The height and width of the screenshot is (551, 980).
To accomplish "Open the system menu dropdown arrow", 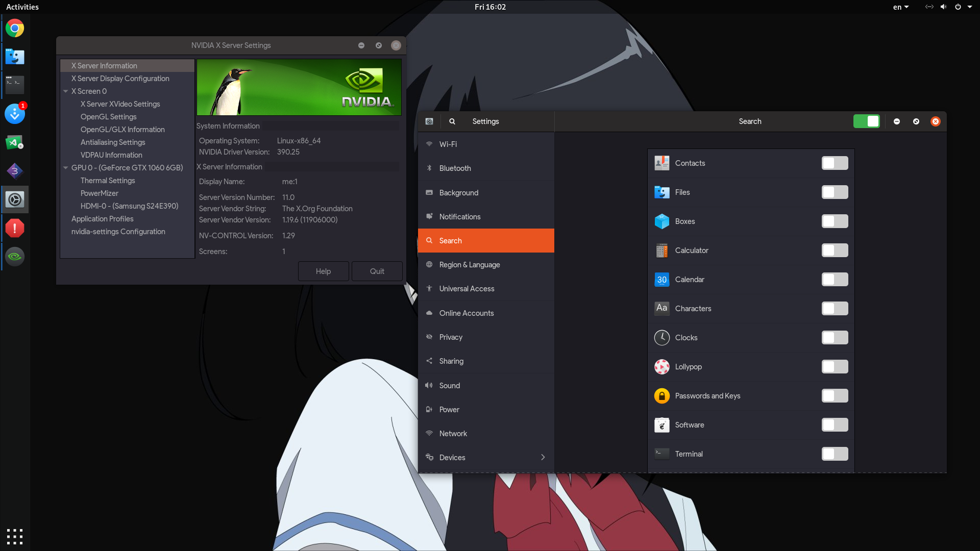I will [970, 7].
